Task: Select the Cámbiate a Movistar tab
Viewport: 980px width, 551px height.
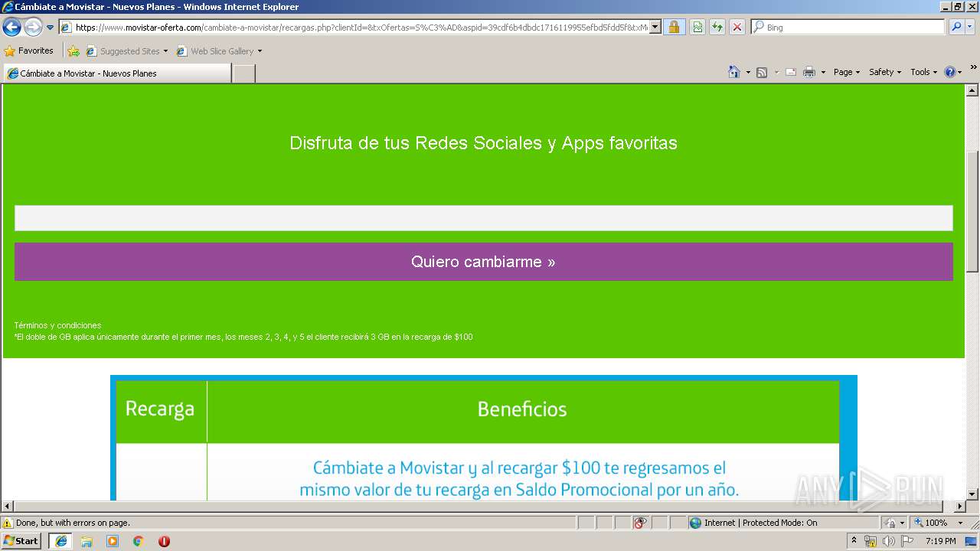Action: pos(116,73)
